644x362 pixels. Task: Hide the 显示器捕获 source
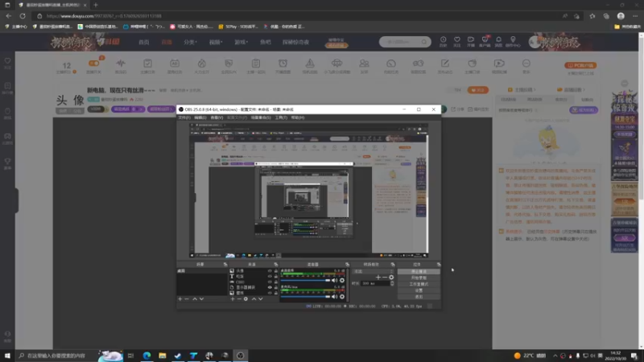270,288
